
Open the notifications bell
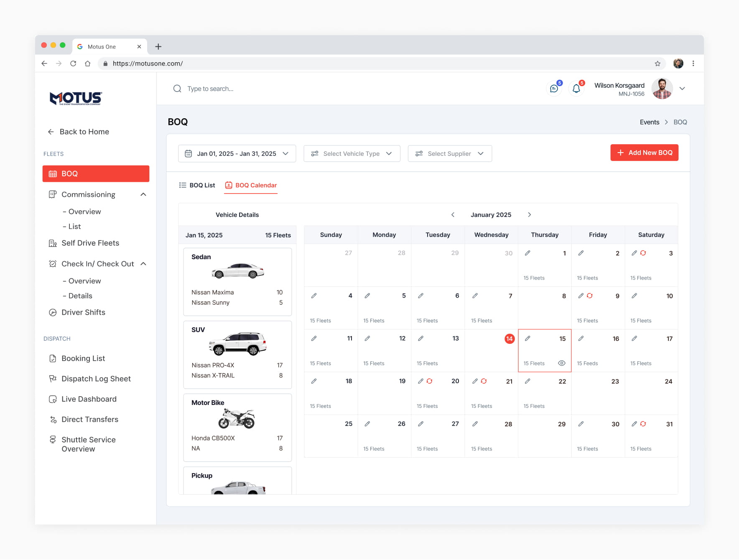pos(576,89)
